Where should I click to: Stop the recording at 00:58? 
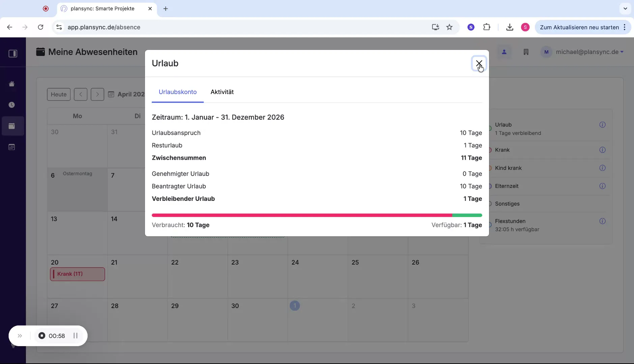(x=42, y=336)
